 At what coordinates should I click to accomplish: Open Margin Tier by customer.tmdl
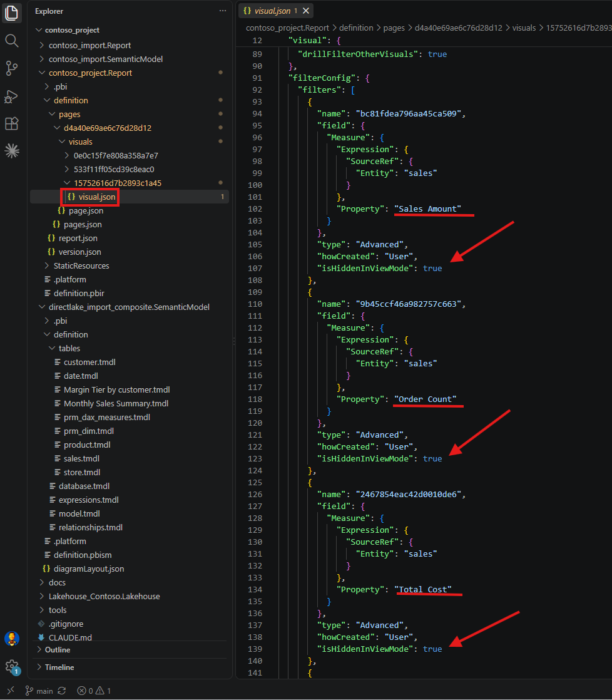(116, 389)
